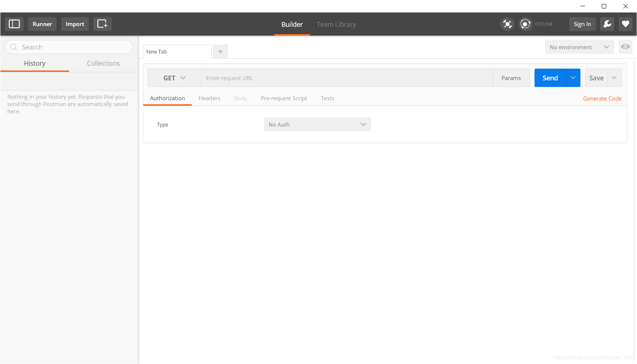The image size is (637, 364).
Task: Click the search magnifier icon
Action: (x=14, y=47)
